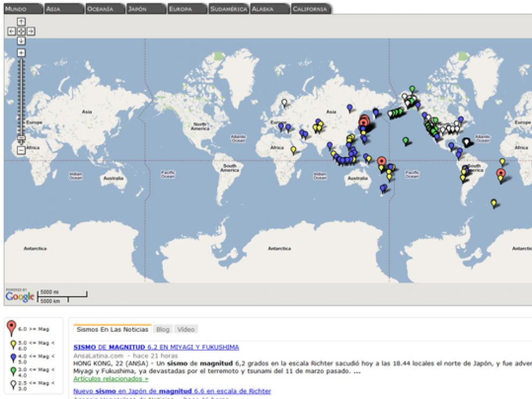532x399 pixels.
Task: Open the Mundo map tab
Action: tap(23, 9)
